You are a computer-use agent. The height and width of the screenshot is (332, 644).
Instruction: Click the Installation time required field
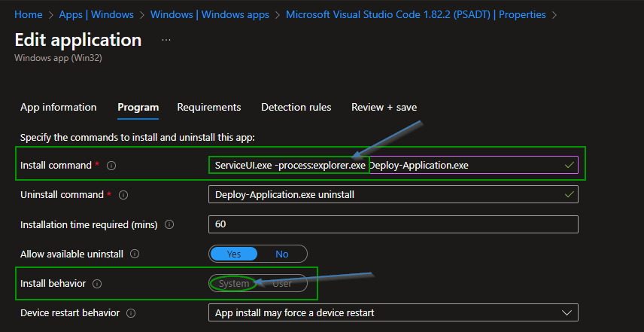coord(393,224)
